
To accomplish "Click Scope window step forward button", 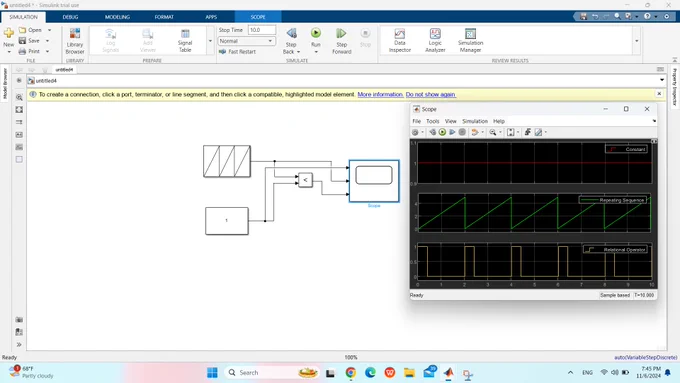I will pyautogui.click(x=452, y=132).
